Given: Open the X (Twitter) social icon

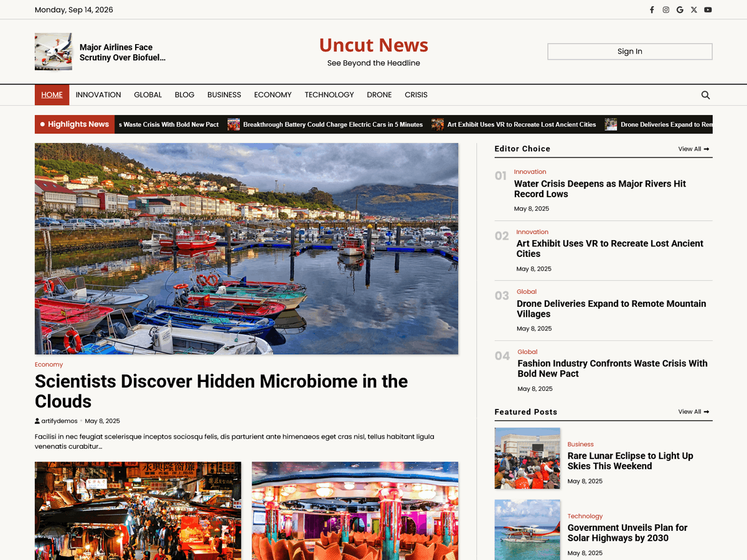Looking at the screenshot, I should pos(694,10).
